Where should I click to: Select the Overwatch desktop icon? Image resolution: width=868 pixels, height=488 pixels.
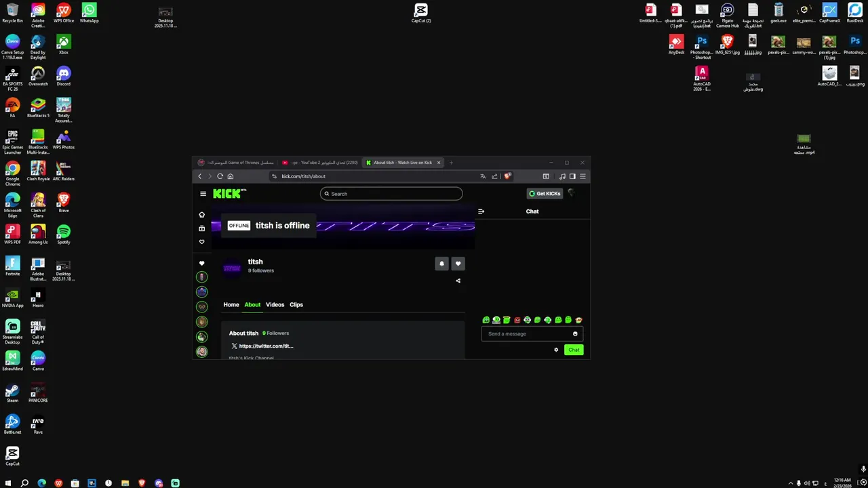coord(38,76)
